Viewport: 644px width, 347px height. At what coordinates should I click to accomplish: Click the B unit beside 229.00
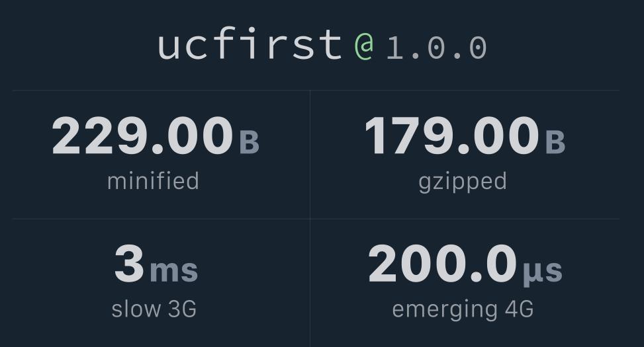249,142
